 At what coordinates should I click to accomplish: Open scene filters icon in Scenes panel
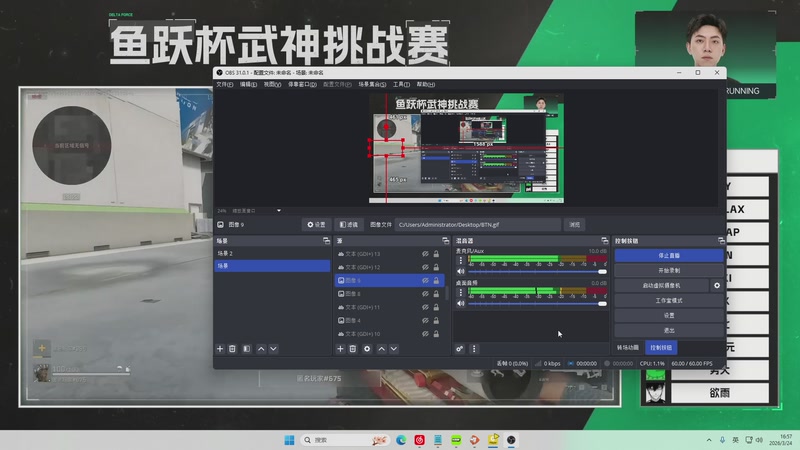click(x=246, y=349)
